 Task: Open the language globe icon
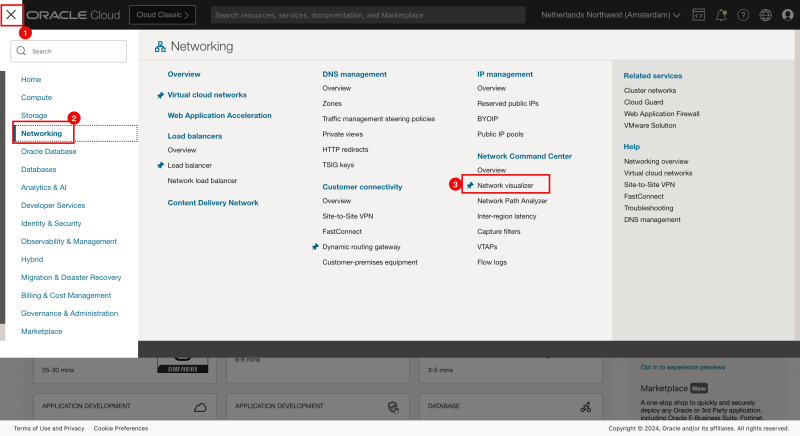click(x=765, y=15)
